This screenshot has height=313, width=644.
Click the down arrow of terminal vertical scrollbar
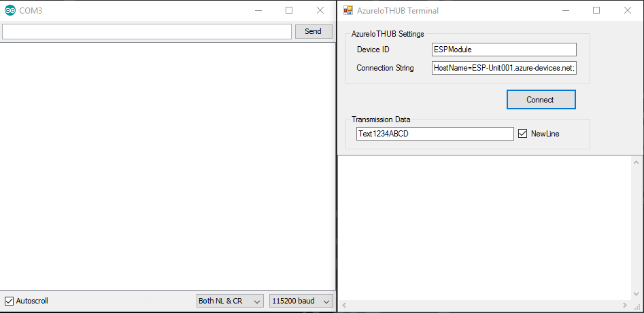coord(637,294)
